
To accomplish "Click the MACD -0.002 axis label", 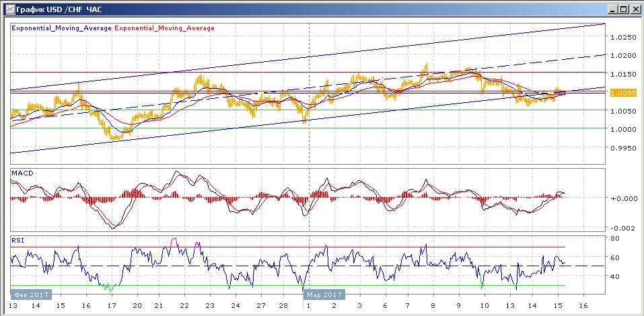I will pos(623,228).
